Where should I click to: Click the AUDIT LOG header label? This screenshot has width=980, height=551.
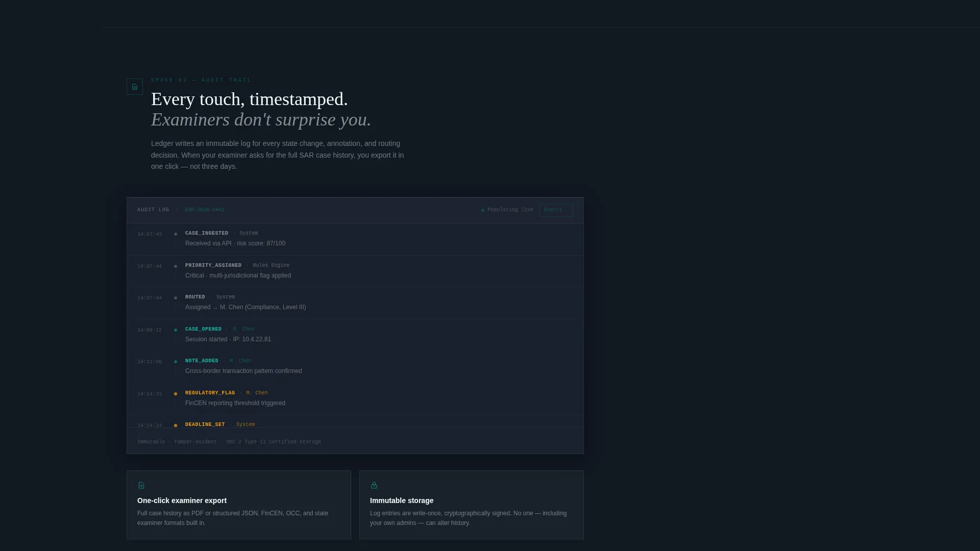(x=153, y=210)
